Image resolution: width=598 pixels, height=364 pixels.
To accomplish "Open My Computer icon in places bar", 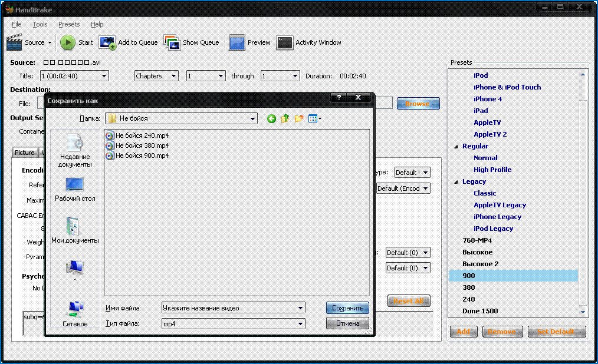I will pyautogui.click(x=75, y=267).
